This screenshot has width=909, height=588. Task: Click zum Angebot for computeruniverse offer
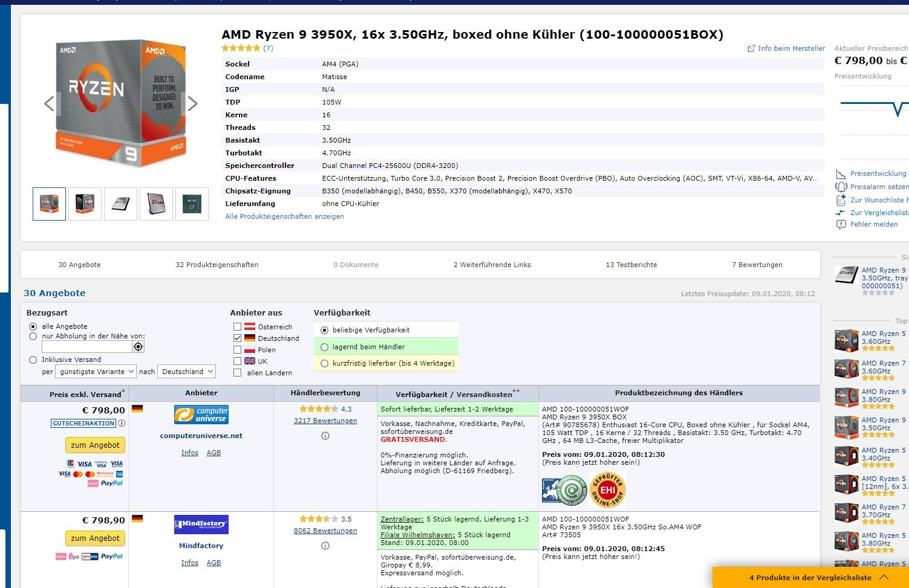coord(96,445)
